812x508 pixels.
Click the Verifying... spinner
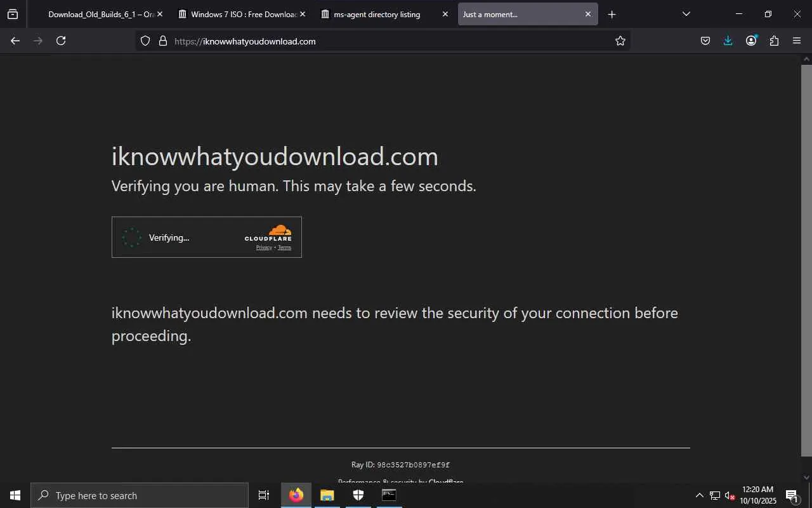point(131,237)
